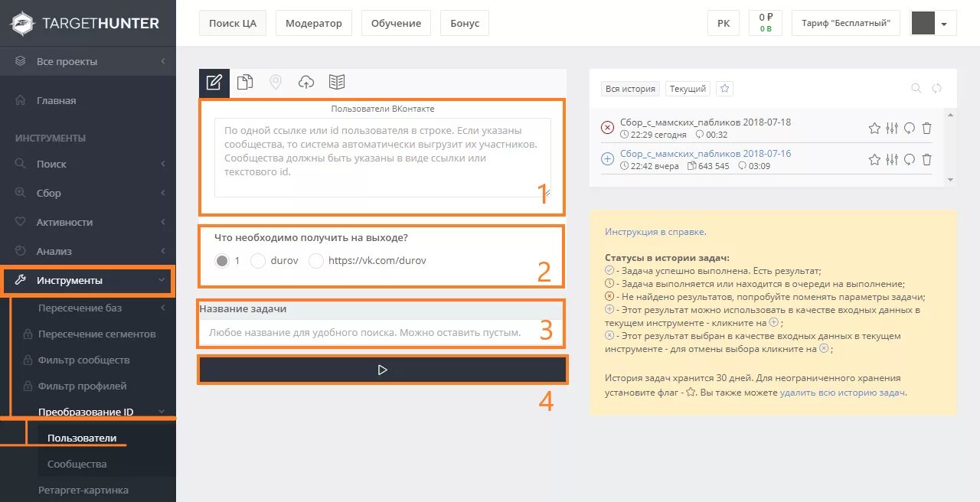Select output format numeric id 1

(222, 261)
